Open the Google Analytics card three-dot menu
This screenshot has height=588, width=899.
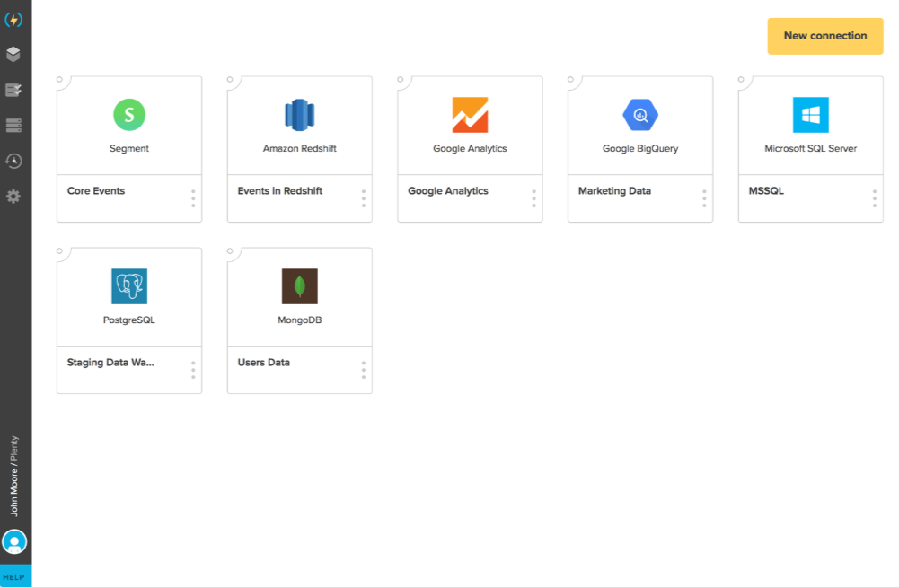point(533,198)
